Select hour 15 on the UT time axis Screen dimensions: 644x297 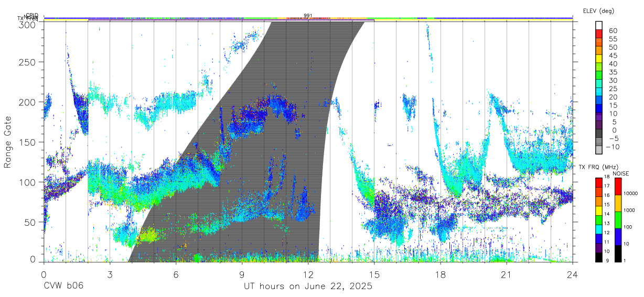374,274
